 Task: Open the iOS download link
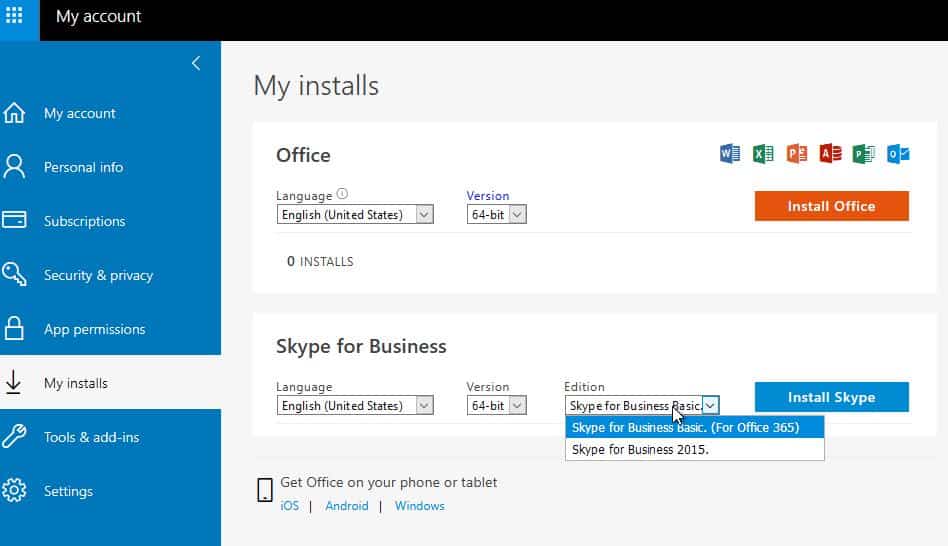click(x=290, y=505)
